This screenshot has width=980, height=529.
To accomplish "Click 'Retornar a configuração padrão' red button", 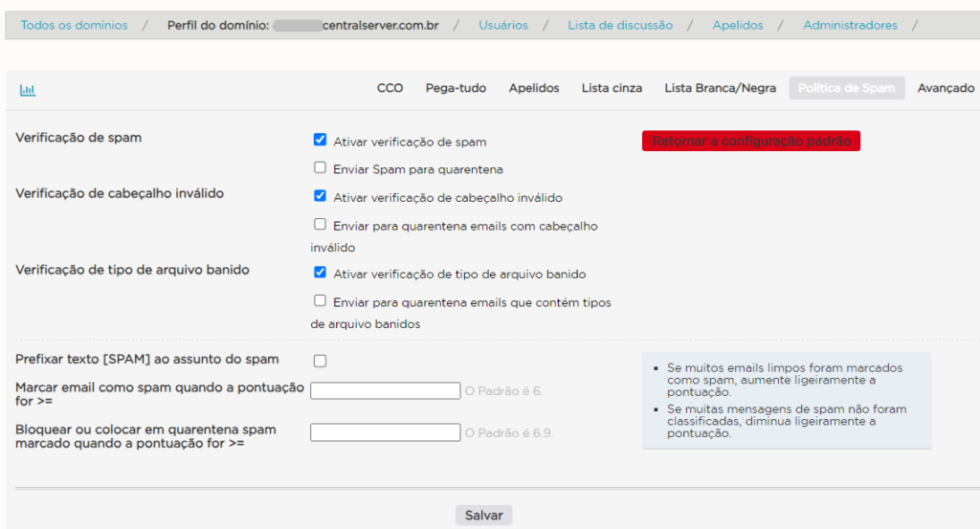I will point(751,142).
